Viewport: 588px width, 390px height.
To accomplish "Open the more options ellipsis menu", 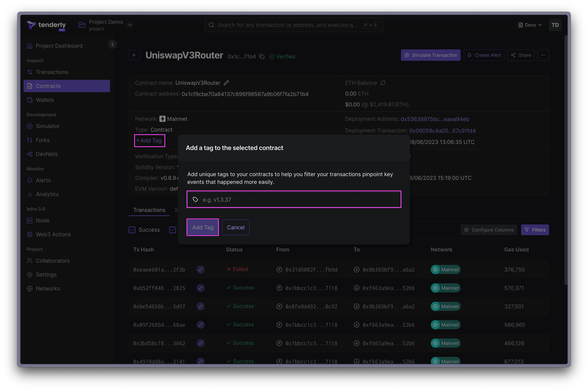I will click(x=543, y=55).
